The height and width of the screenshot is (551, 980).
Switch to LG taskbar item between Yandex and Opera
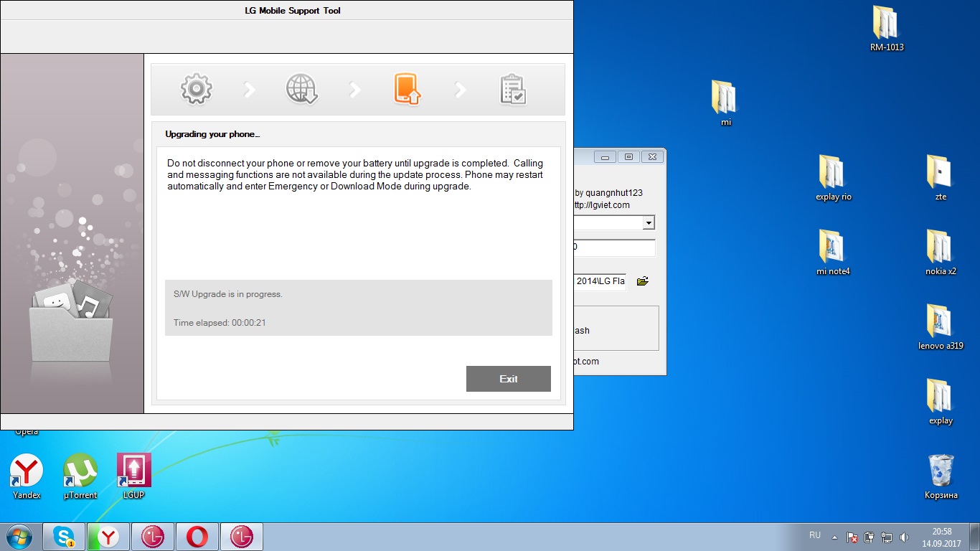click(154, 537)
